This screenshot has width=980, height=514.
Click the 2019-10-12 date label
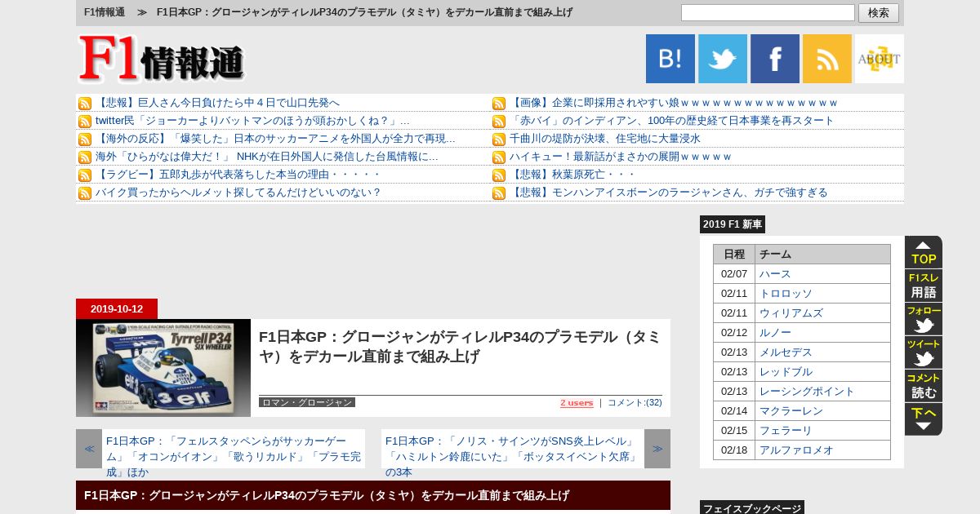(117, 309)
